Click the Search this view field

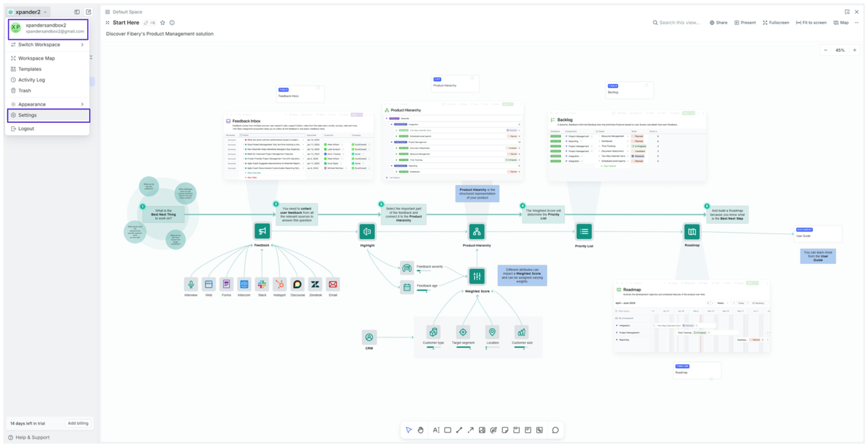pos(679,23)
